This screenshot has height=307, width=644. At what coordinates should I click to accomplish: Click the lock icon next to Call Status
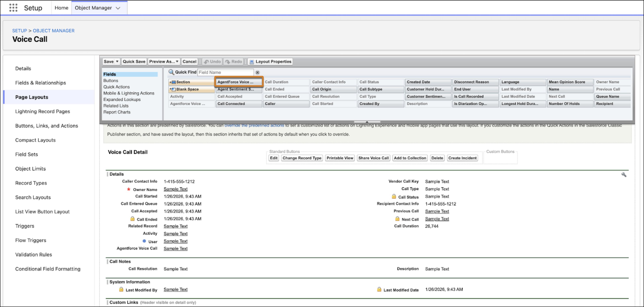tap(394, 196)
